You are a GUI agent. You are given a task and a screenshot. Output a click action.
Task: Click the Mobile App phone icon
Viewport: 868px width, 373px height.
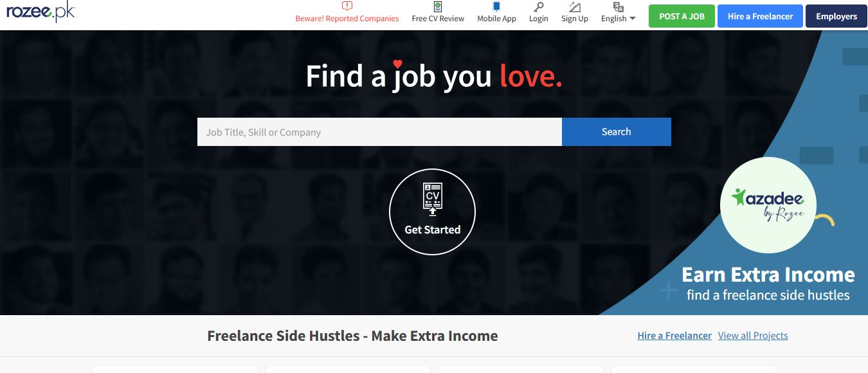click(x=496, y=6)
